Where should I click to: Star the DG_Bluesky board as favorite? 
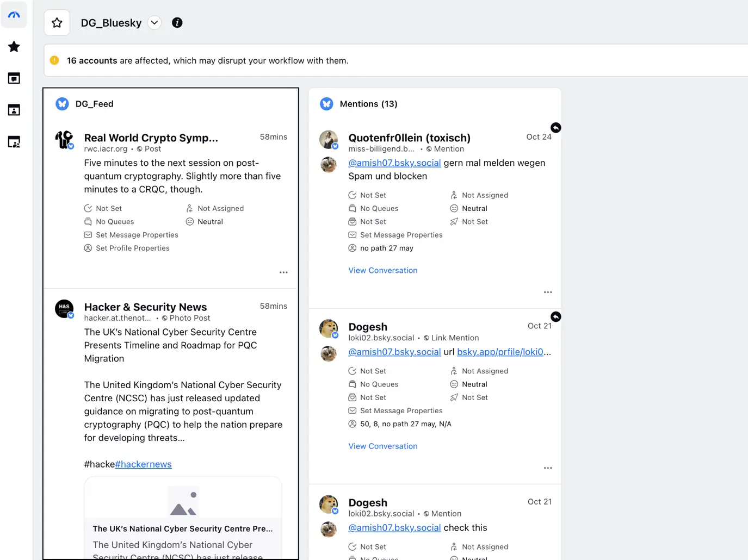pos(57,22)
